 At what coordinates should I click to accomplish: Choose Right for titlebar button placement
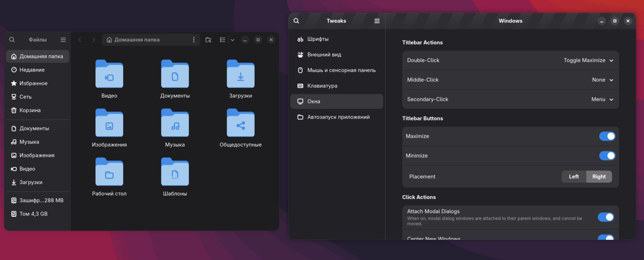tap(599, 177)
